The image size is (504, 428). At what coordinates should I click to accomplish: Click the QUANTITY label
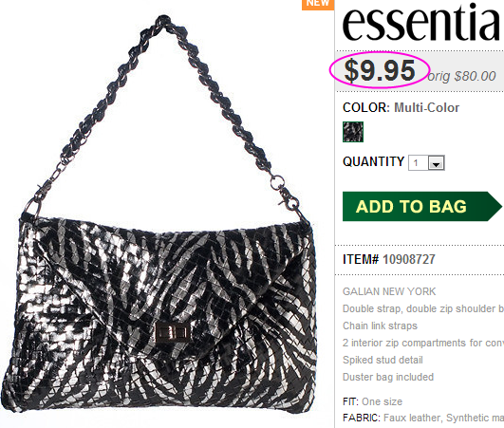pyautogui.click(x=374, y=161)
